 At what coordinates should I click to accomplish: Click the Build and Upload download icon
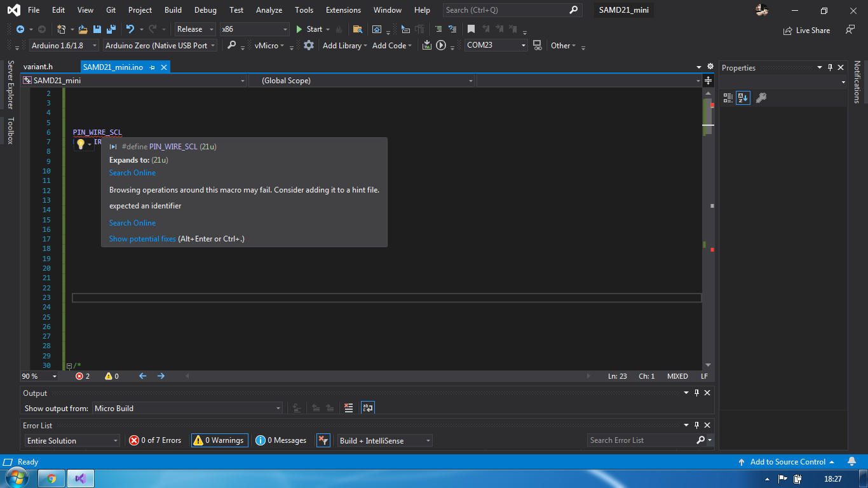tap(426, 45)
